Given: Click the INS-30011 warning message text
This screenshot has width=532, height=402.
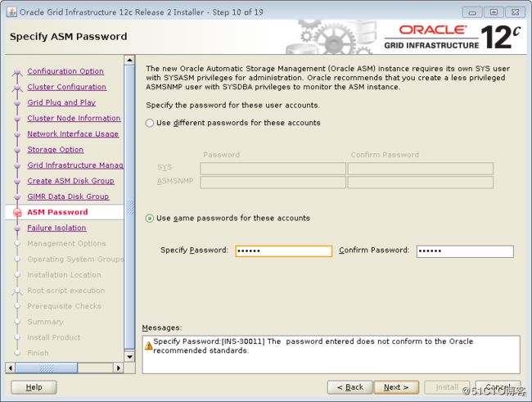Looking at the screenshot, I should pos(313,346).
